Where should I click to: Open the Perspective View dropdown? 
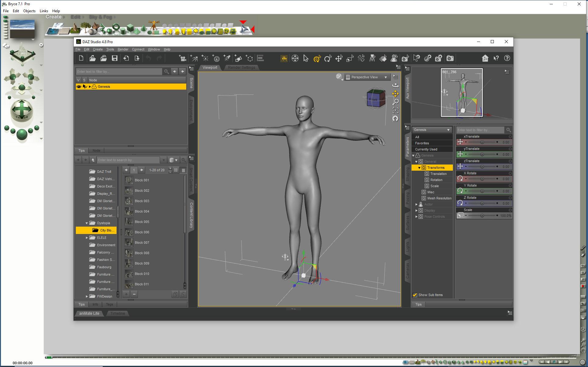click(367, 77)
